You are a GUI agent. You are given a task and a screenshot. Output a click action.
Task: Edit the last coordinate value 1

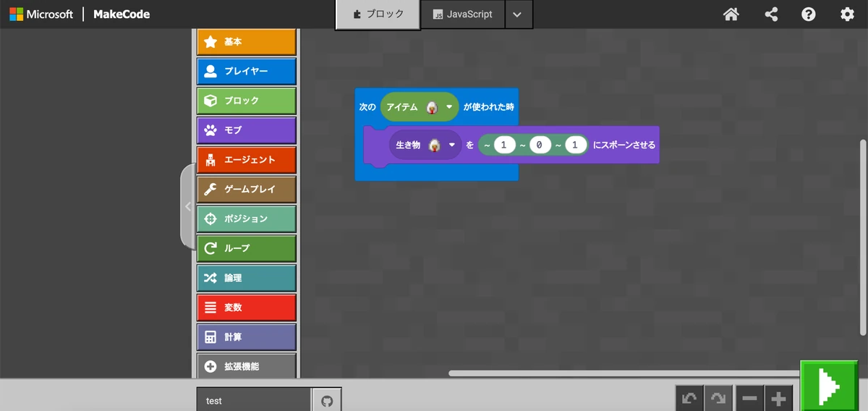click(x=576, y=145)
